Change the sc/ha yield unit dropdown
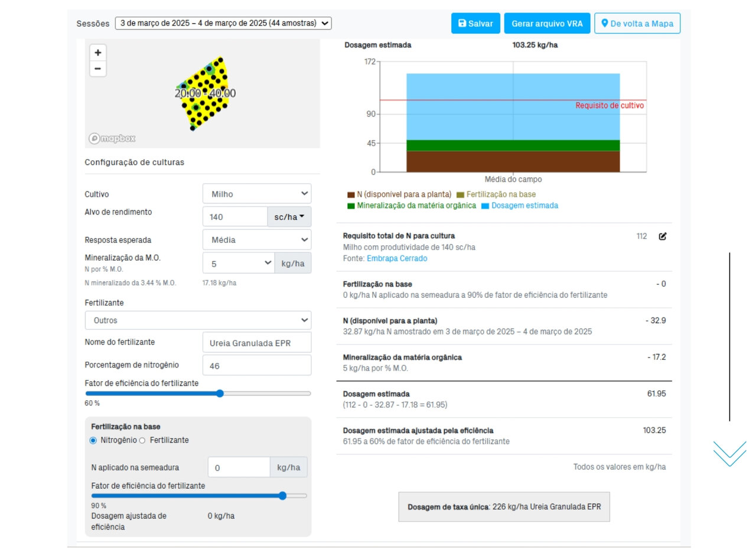The width and height of the screenshot is (756, 555). click(289, 217)
